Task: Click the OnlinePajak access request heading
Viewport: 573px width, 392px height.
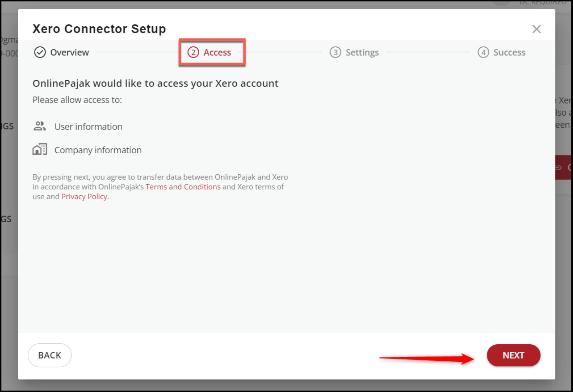Action: pos(155,84)
